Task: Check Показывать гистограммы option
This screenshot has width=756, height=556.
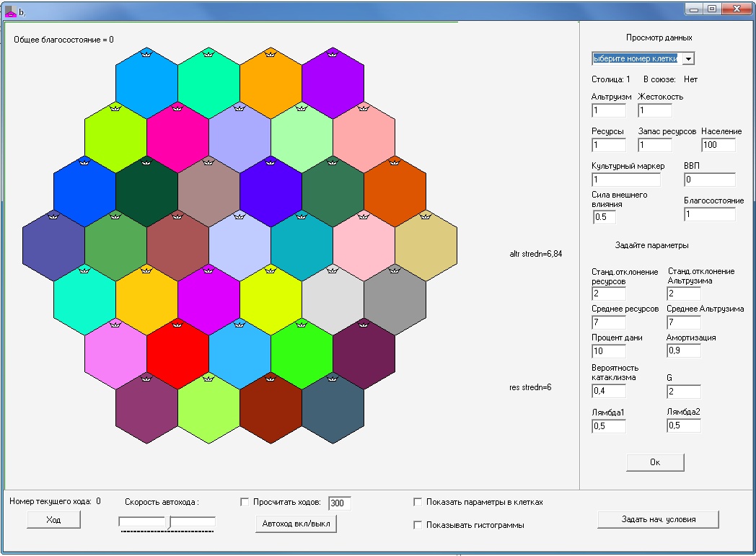Action: point(418,525)
